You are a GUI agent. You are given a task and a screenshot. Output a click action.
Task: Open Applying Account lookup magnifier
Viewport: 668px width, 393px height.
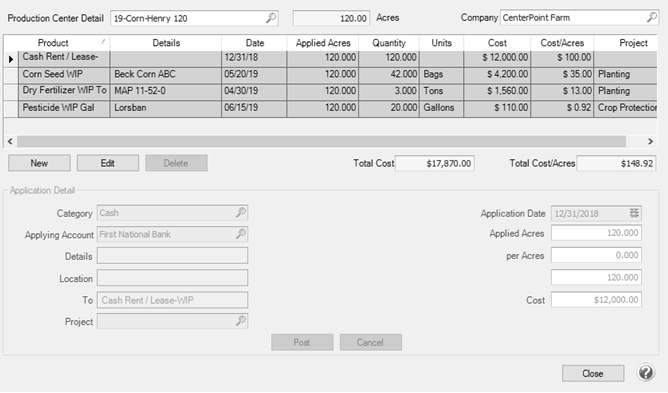[241, 234]
